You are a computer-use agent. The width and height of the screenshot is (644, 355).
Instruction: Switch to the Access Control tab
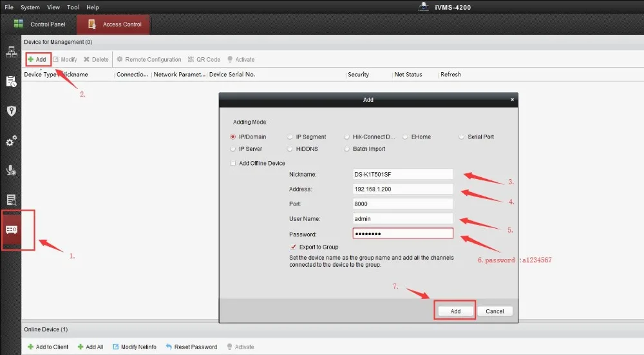pyautogui.click(x=113, y=24)
